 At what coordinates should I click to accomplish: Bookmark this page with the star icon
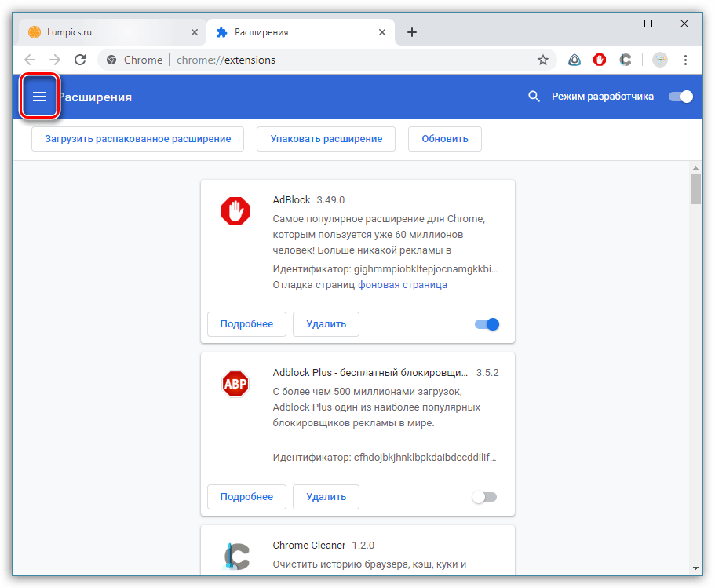(542, 60)
